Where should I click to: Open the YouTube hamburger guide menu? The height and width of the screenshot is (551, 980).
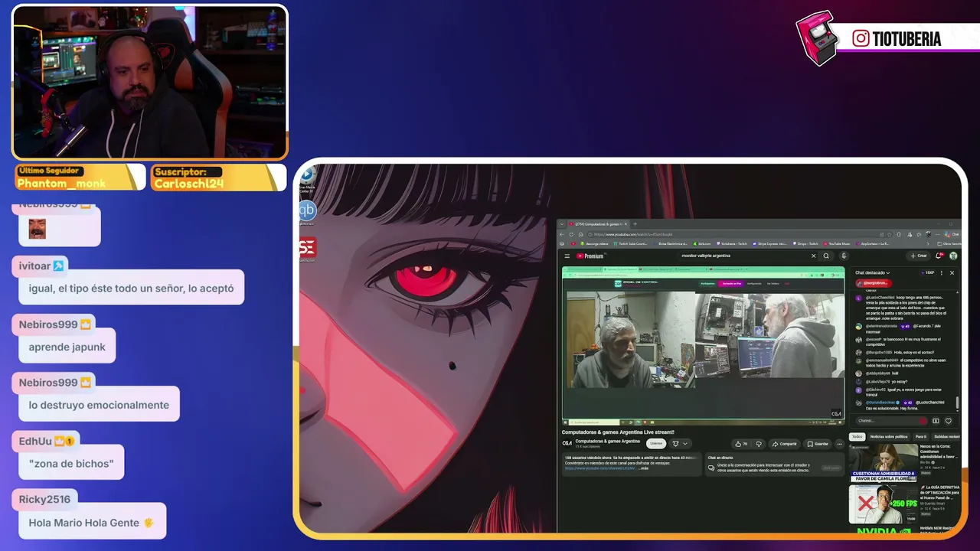coord(567,256)
